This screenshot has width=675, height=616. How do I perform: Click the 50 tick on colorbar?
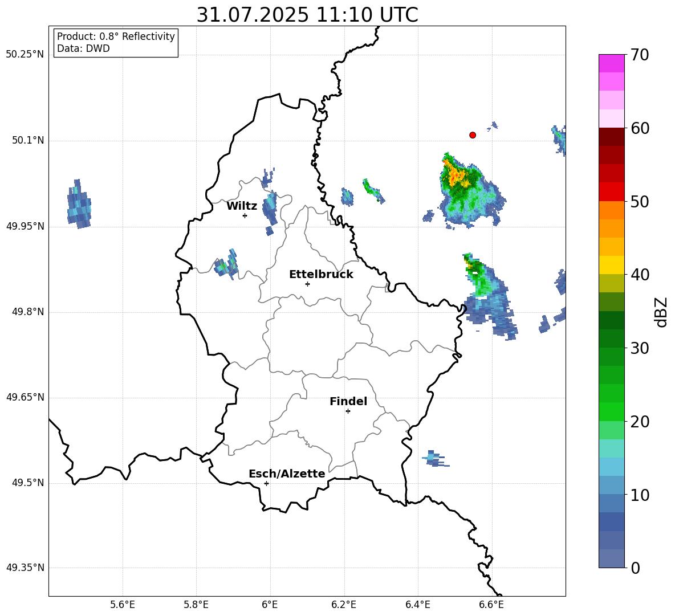point(640,201)
